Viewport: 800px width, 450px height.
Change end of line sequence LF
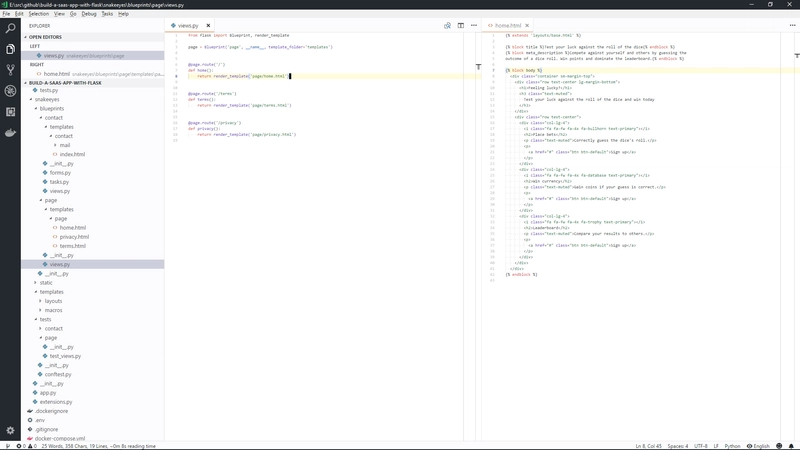[x=716, y=446]
